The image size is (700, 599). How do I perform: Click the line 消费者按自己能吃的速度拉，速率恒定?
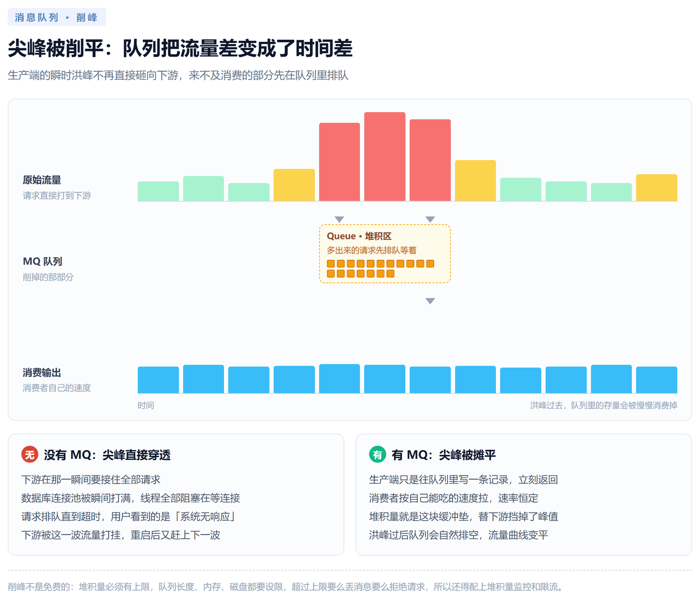click(x=454, y=498)
